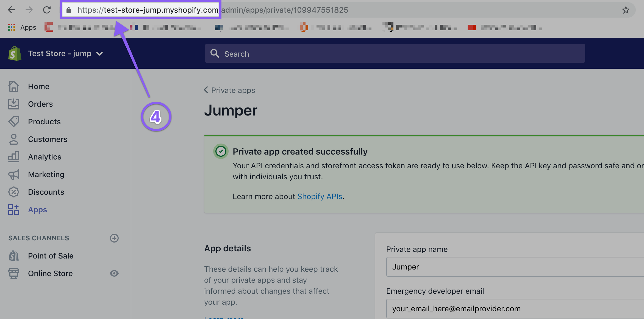Click the App details heading

coord(227,248)
